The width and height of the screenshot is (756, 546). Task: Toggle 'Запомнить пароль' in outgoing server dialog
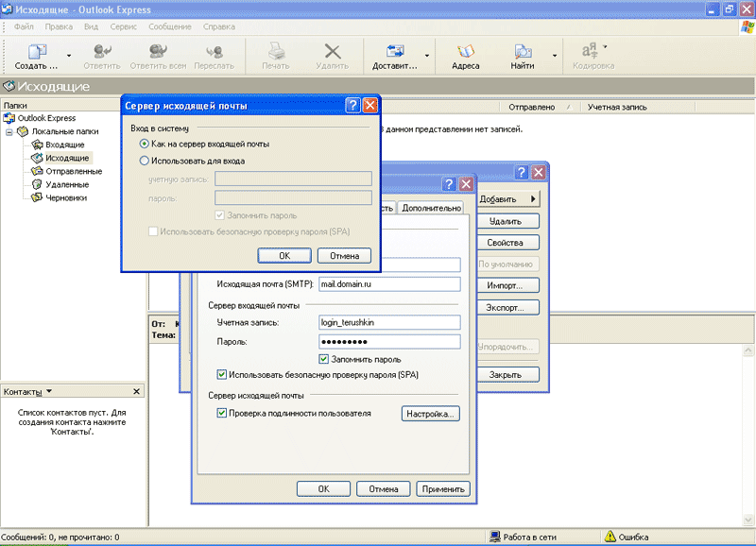(x=220, y=215)
